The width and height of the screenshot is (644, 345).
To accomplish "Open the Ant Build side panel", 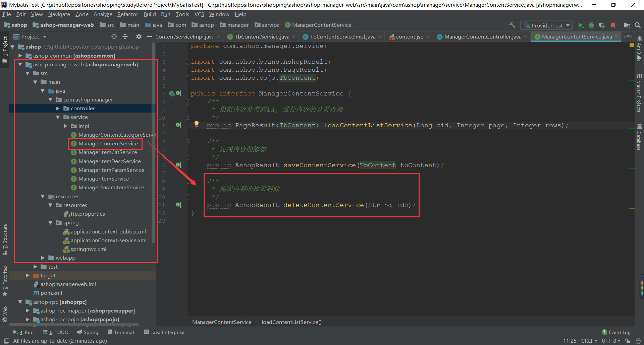I will [639, 49].
